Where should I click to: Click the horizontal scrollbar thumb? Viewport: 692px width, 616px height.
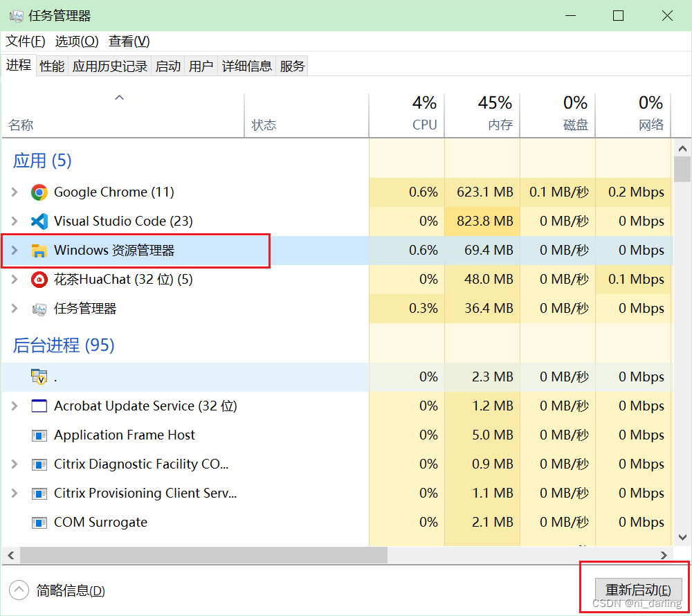[x=204, y=555]
